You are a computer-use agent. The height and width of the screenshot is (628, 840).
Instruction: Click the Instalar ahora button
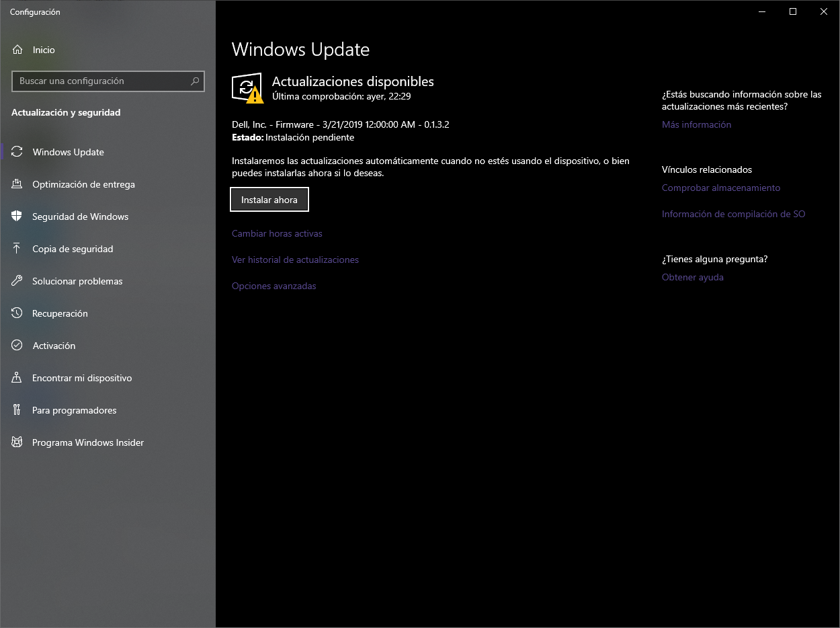pyautogui.click(x=269, y=200)
